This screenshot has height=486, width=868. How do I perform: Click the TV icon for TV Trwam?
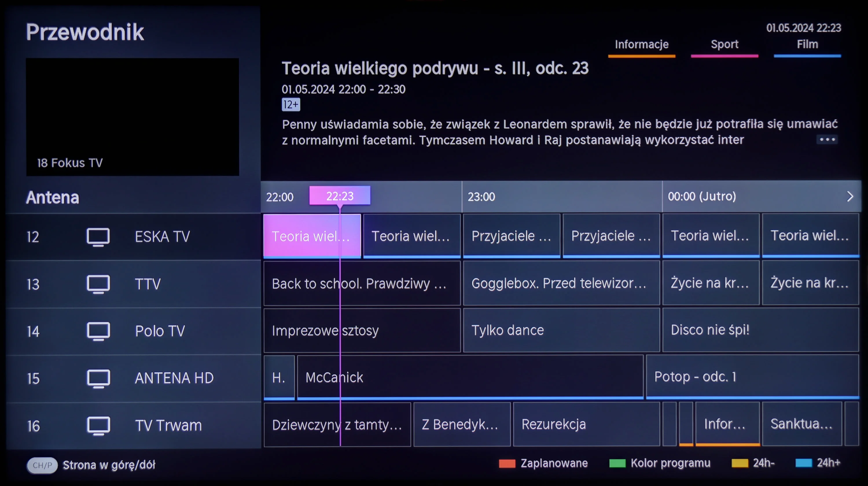click(98, 426)
